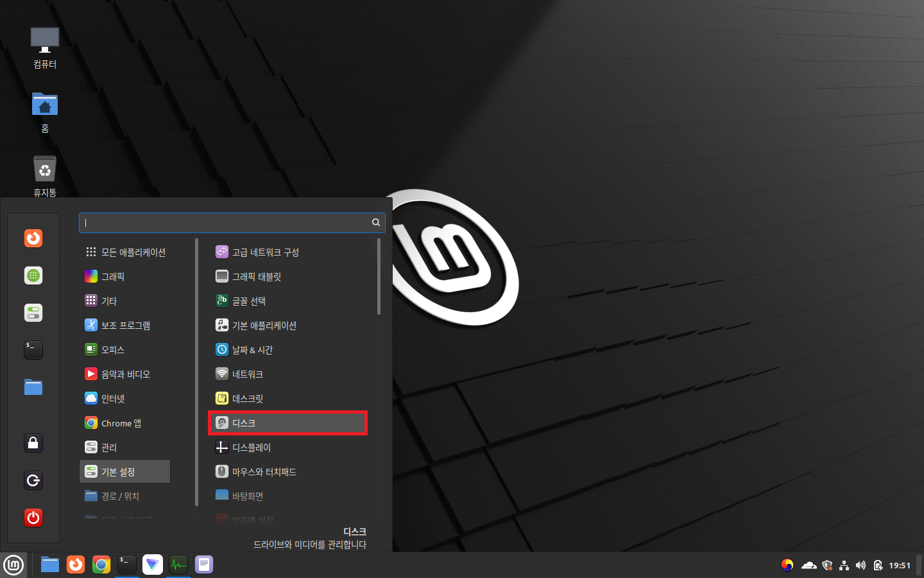Select the 휴지통 trash desktop icon
This screenshot has width=924, height=578.
tap(45, 175)
